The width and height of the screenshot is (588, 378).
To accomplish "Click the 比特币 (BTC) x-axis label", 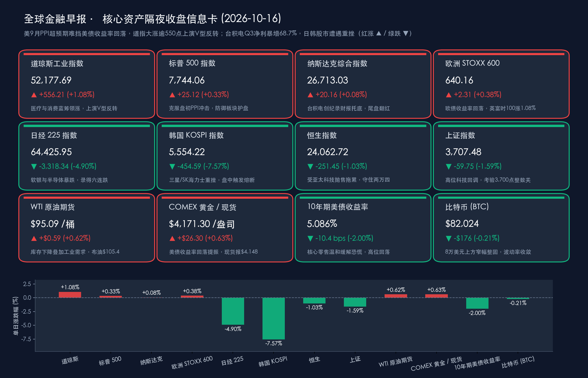I will tap(518, 362).
